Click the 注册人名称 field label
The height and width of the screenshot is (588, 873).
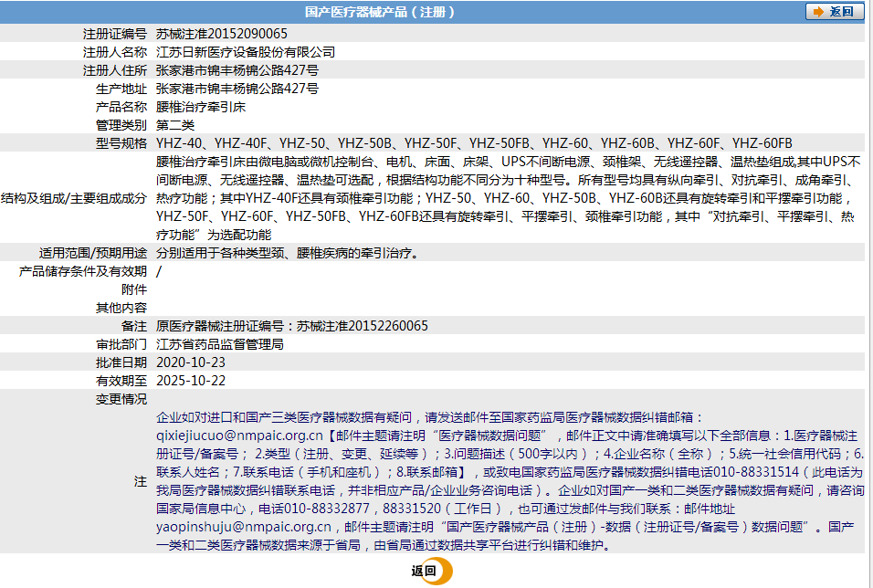pos(115,52)
